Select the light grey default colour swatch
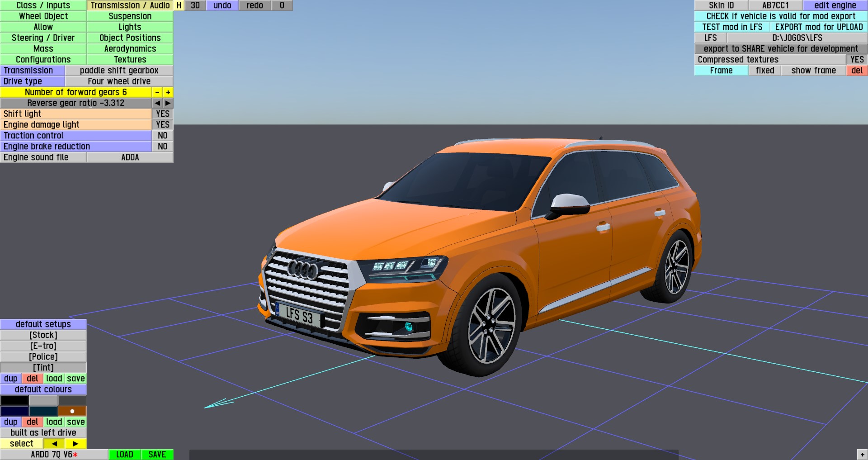Image resolution: width=868 pixels, height=460 pixels. point(43,400)
